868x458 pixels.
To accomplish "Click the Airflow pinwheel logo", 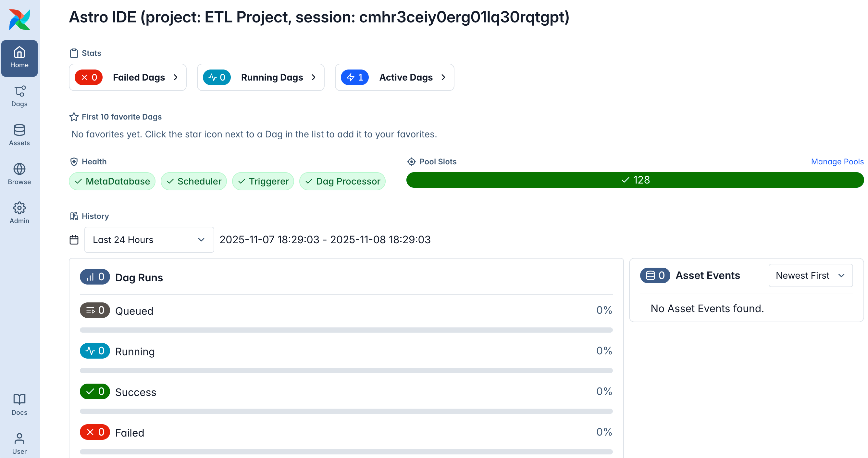I will tap(19, 19).
